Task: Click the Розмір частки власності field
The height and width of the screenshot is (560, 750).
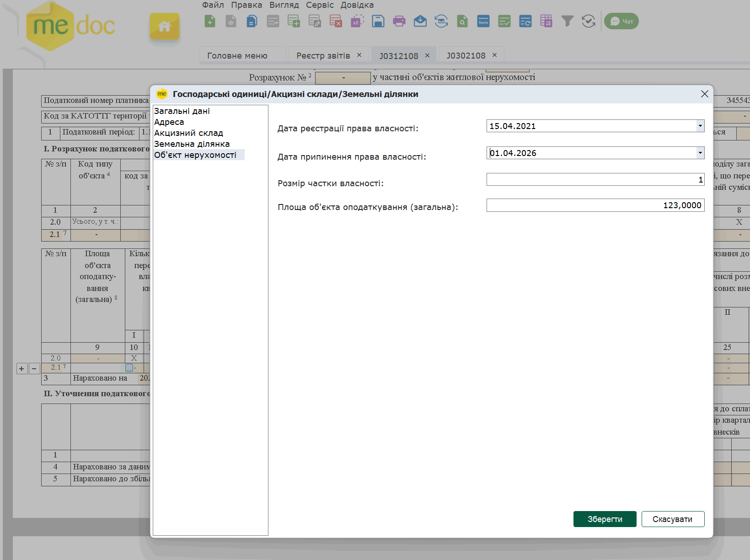Action: click(x=595, y=179)
